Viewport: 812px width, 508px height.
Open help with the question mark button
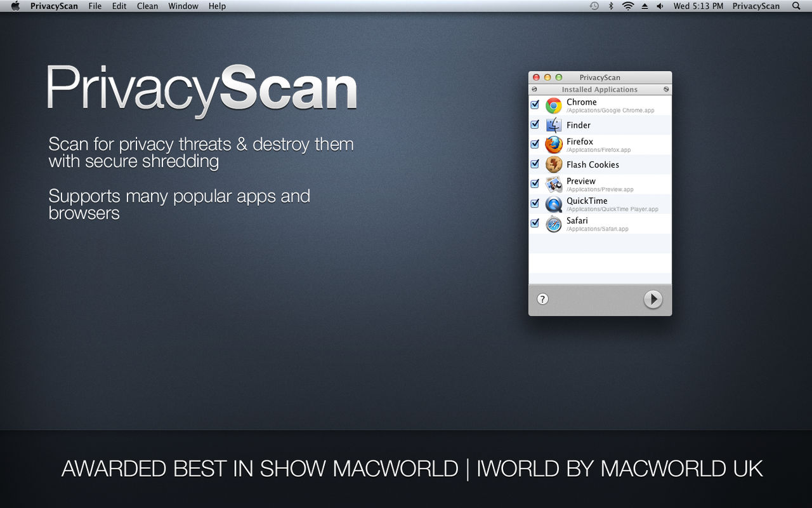542,299
